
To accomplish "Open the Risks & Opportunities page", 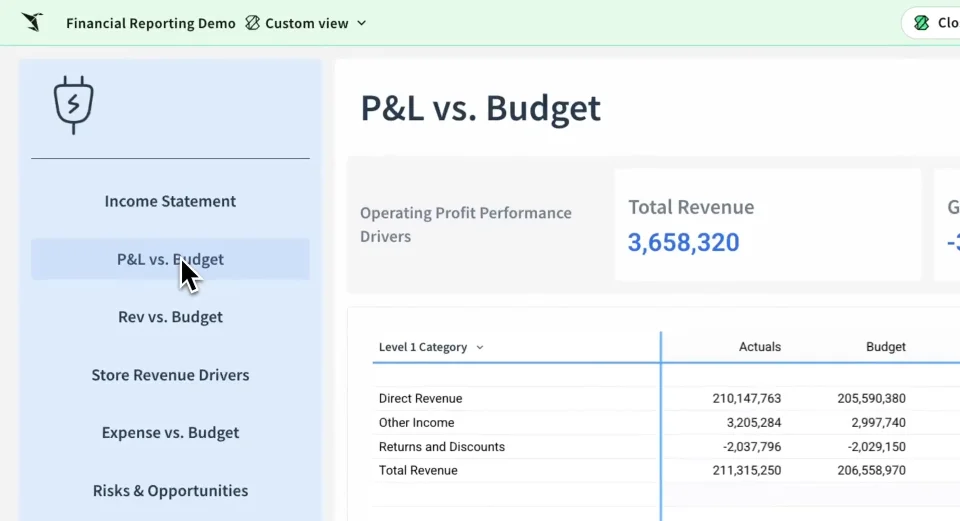I will [x=170, y=491].
